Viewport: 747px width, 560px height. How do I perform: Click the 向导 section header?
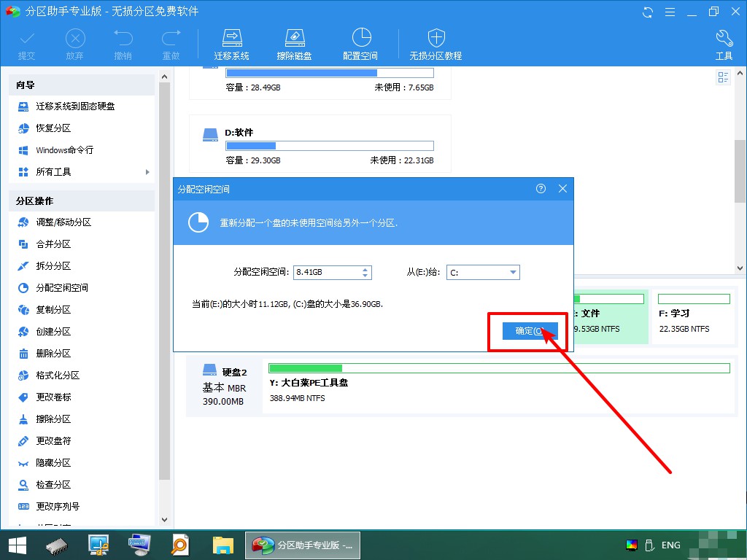coord(82,85)
